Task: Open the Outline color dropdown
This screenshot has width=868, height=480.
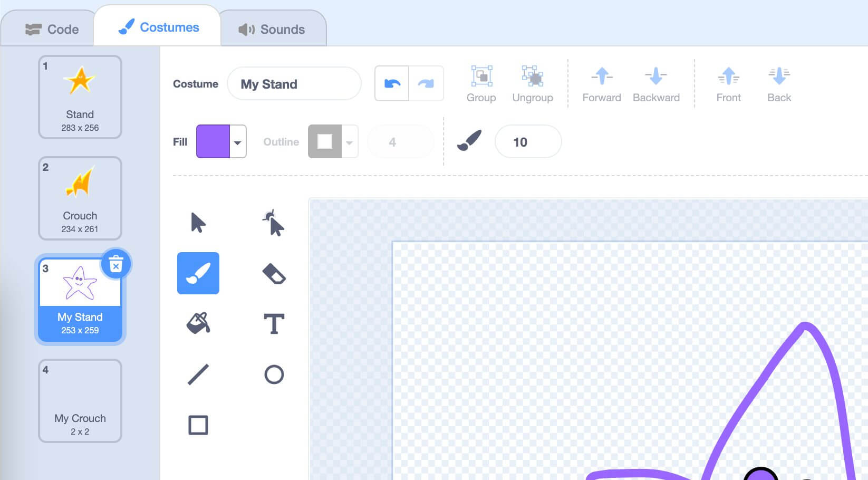Action: (349, 142)
